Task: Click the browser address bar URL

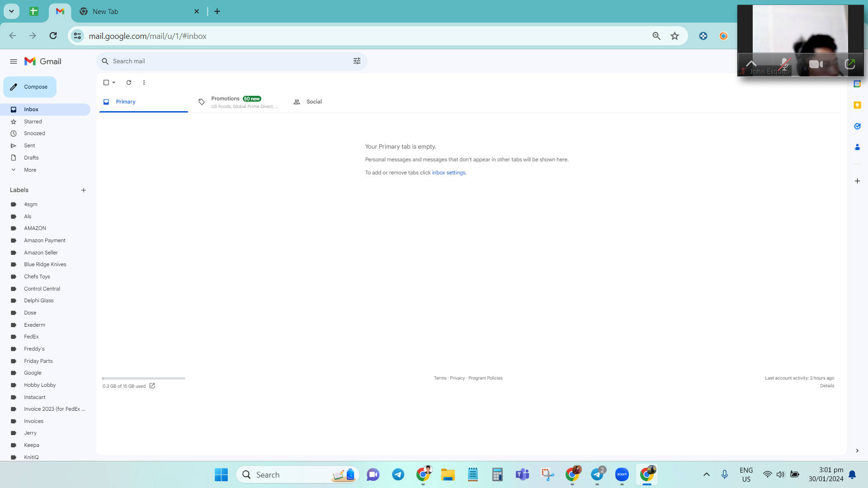Action: click(x=147, y=36)
